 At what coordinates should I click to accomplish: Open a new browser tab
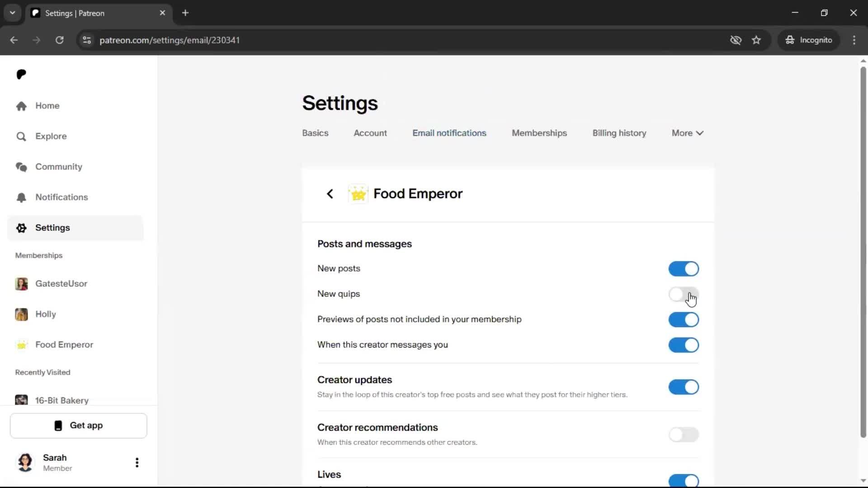coord(185,13)
